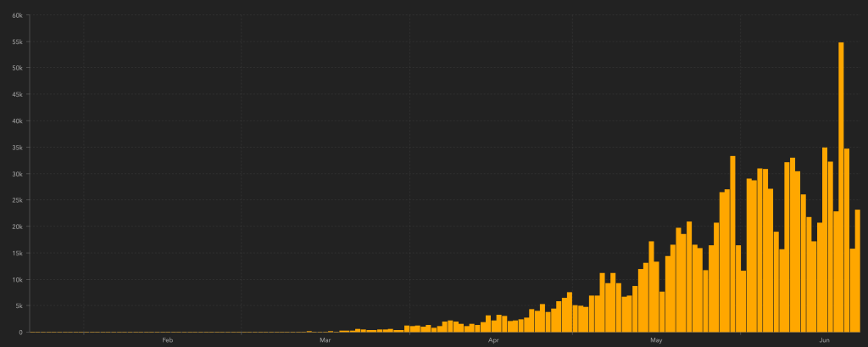Image resolution: width=868 pixels, height=347 pixels.
Task: Click the second bar from the right edge
Action: click(852, 290)
